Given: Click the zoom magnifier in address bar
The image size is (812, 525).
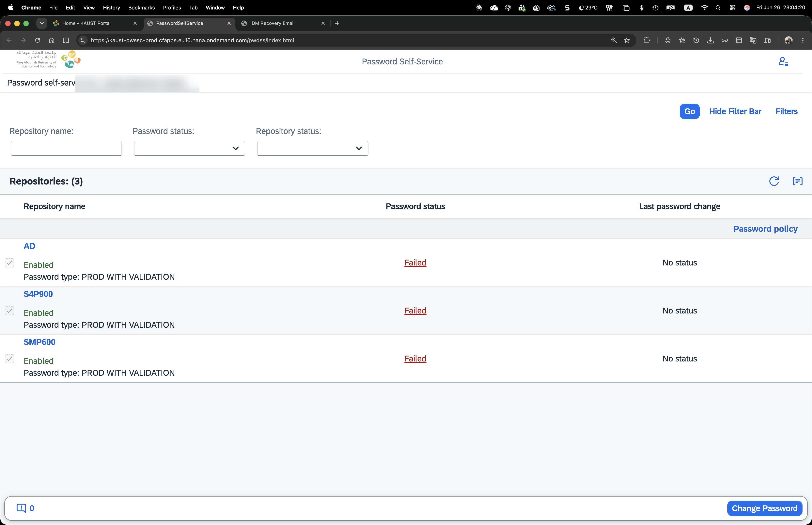Looking at the screenshot, I should click(x=614, y=40).
